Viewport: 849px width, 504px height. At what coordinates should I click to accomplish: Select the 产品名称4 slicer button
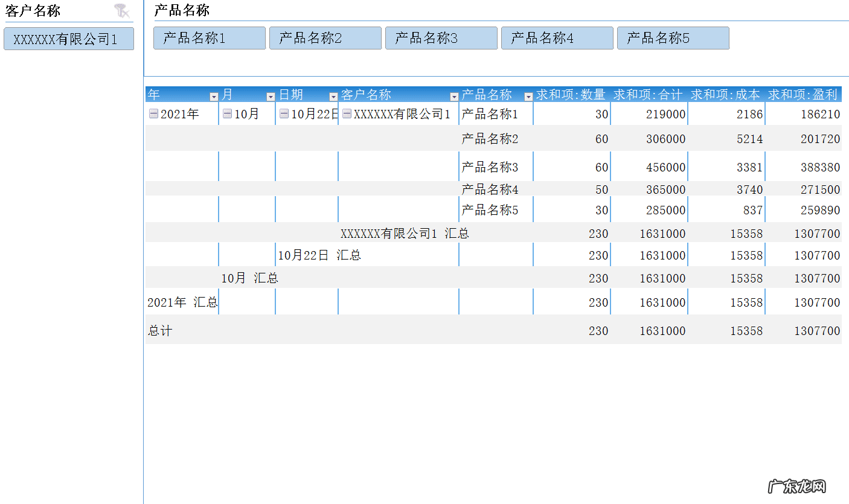(x=557, y=37)
